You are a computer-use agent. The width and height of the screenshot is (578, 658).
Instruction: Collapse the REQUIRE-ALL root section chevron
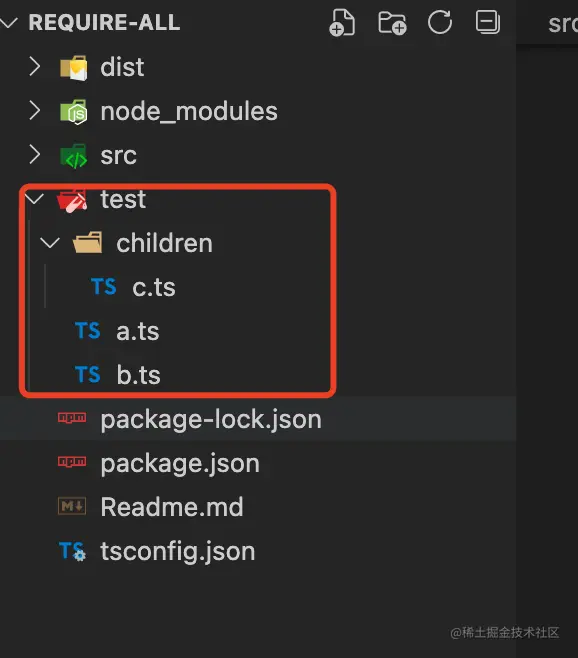[9, 22]
